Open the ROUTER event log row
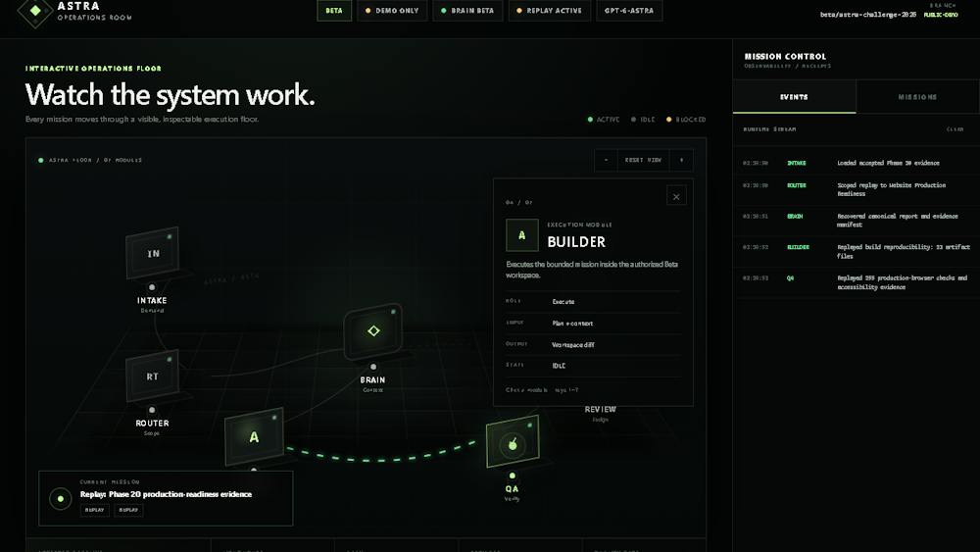This screenshot has height=552, width=980. 857,189
